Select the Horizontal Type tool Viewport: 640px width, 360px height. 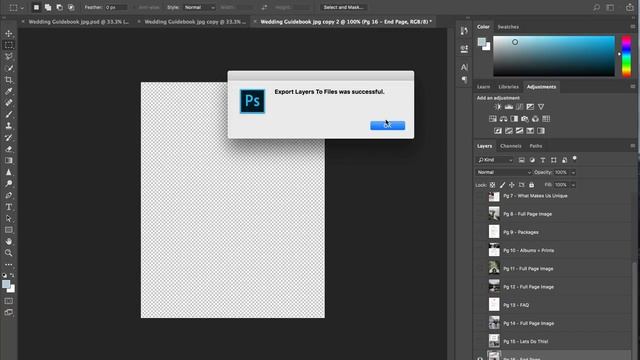tap(9, 207)
